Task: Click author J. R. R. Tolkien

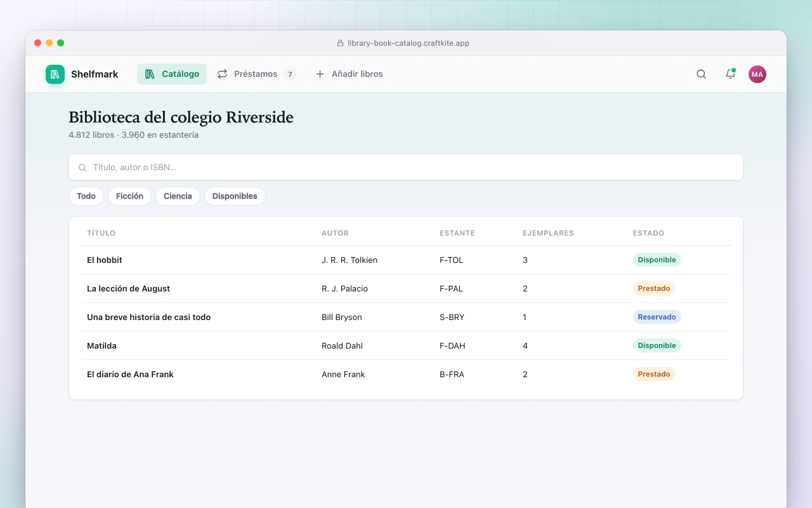Action: click(x=350, y=260)
